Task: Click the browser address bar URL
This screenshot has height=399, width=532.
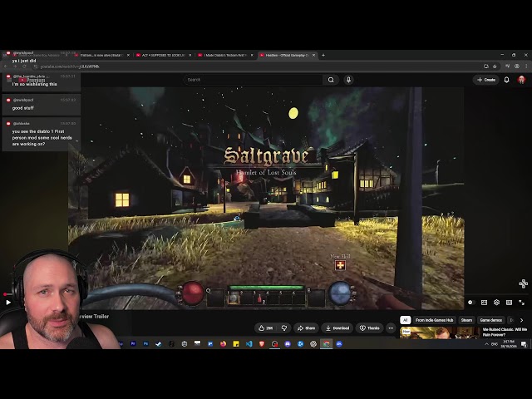Action: (x=70, y=66)
